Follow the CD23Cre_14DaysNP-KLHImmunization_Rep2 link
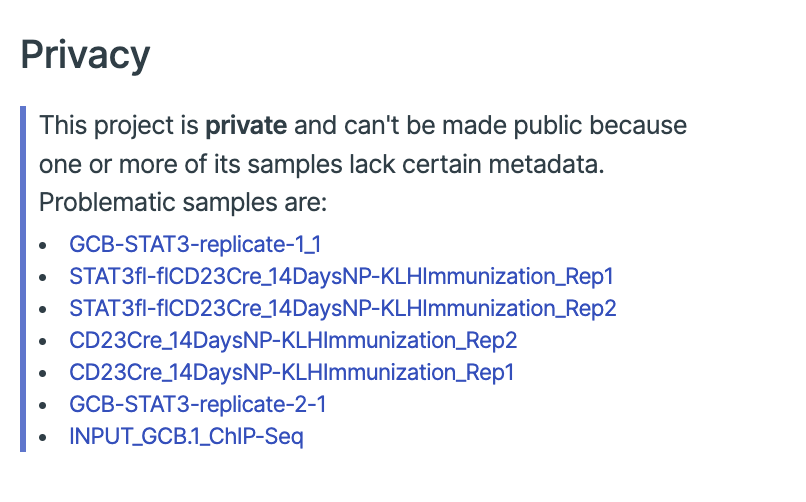This screenshot has width=806, height=502. 293,340
